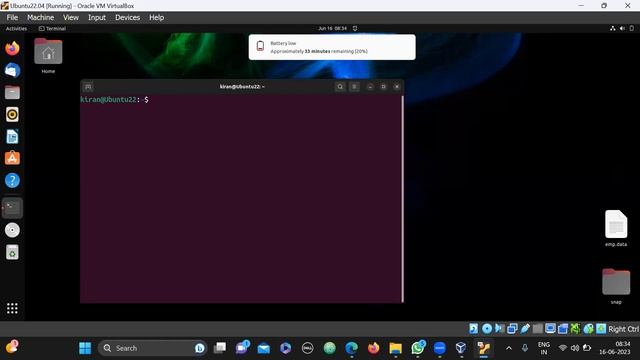Open the VirtualBox Devices menu
This screenshot has height=360, width=640.
pos(127,18)
